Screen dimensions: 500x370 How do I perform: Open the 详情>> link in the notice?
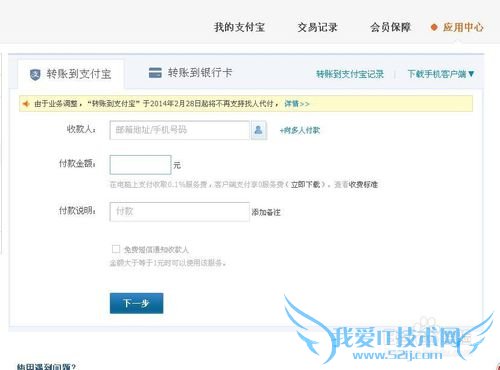tap(297, 104)
